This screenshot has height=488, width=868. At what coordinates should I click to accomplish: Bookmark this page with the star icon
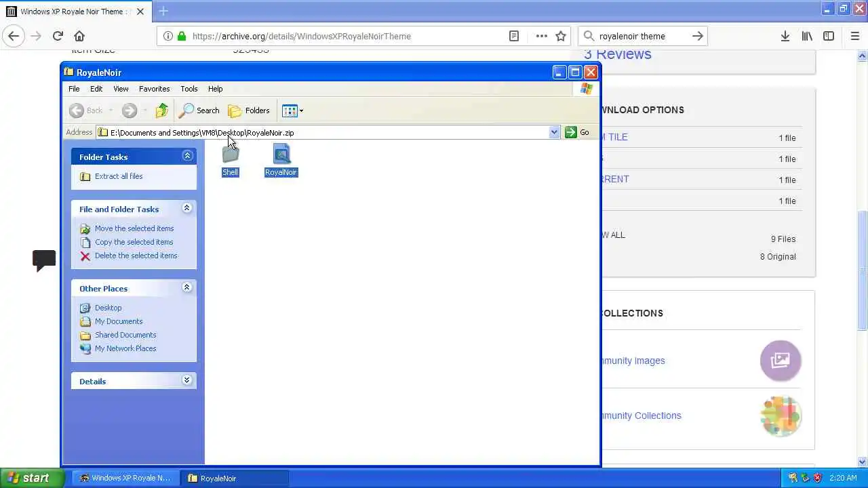pos(561,36)
